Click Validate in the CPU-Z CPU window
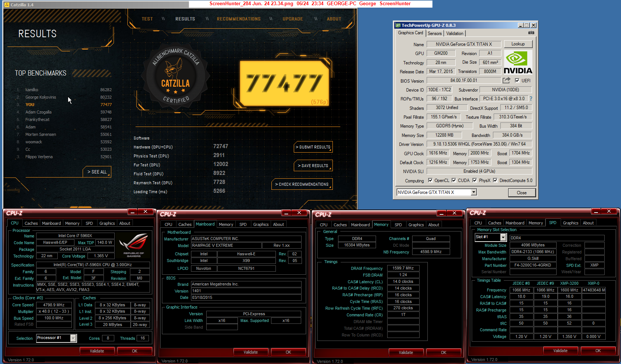Viewport: 621px width, 364px height. coord(97,351)
